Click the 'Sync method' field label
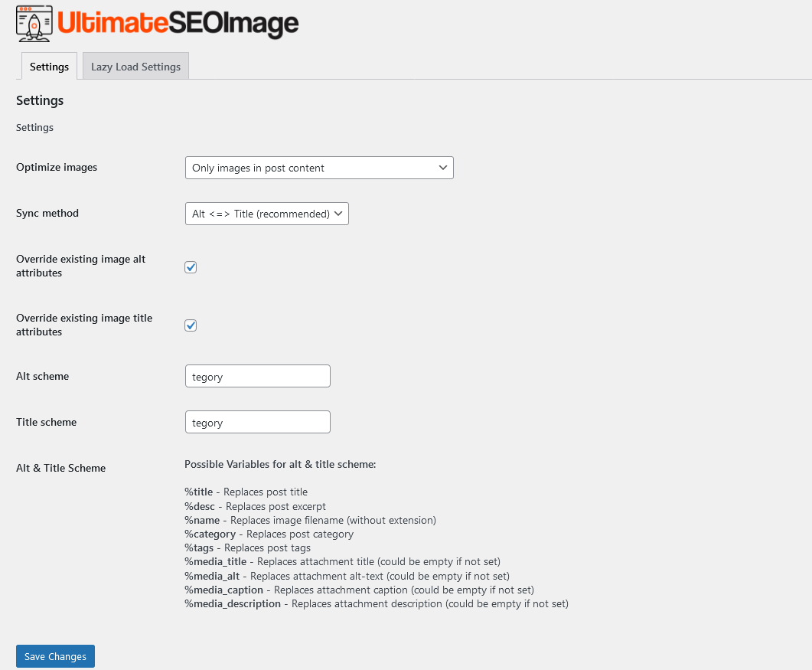The width and height of the screenshot is (812, 670). pos(47,213)
